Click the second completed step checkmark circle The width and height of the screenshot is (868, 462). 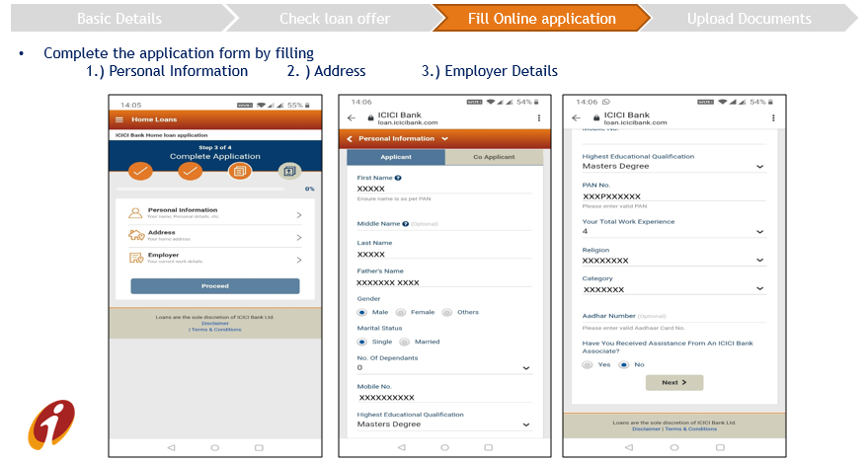pyautogui.click(x=190, y=171)
